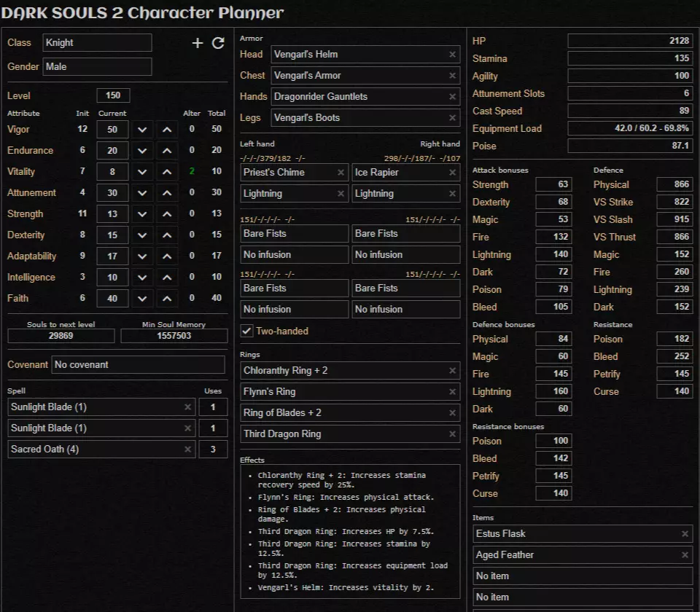Open second left hand No infusion selector

[x=294, y=255]
